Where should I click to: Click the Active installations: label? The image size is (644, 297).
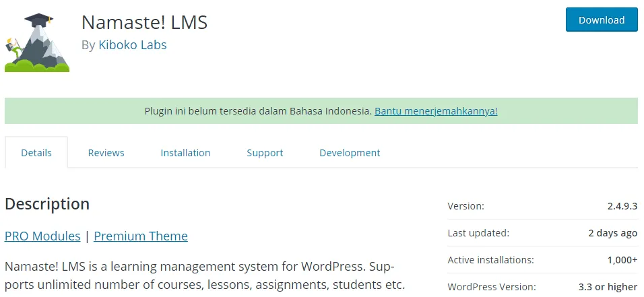[491, 260]
